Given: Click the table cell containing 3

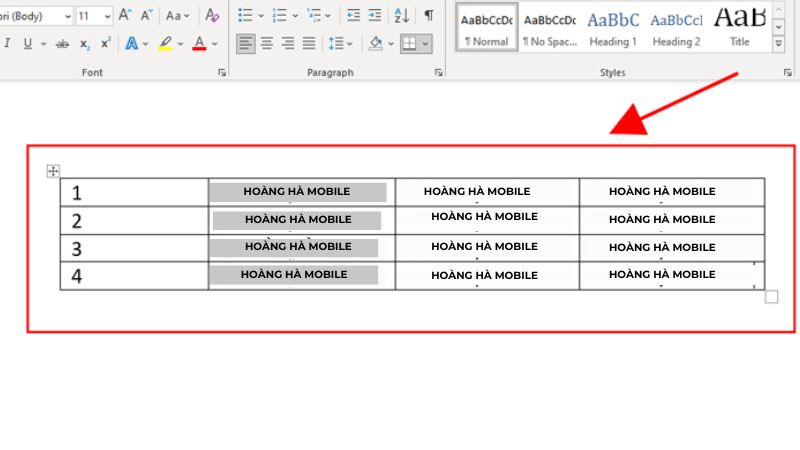Looking at the screenshot, I should click(134, 248).
